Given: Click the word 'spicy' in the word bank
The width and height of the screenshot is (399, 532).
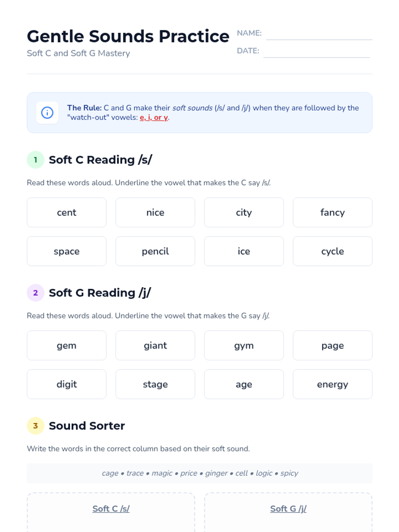Looking at the screenshot, I should coord(289,473).
